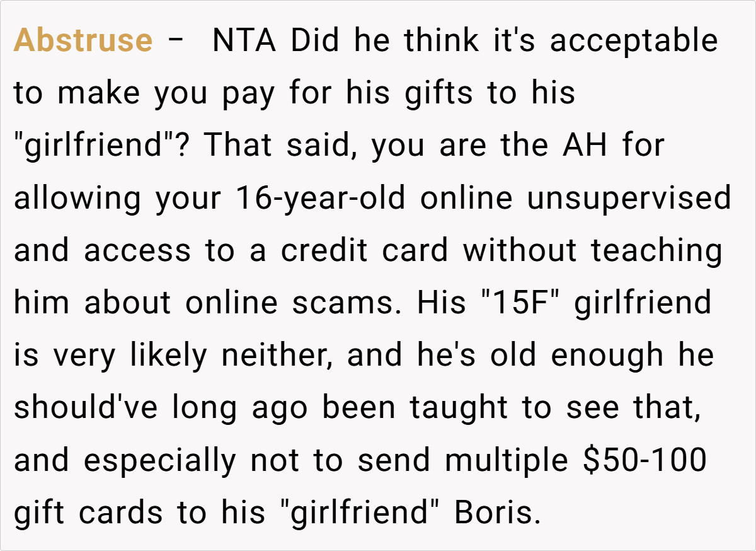
Task: Click the name "Boris." at the end
Action: pos(497,514)
